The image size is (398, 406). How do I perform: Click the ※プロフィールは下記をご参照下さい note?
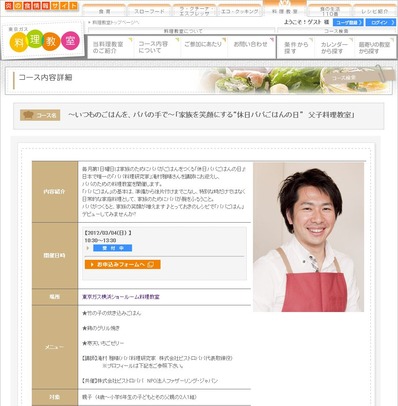143,366
